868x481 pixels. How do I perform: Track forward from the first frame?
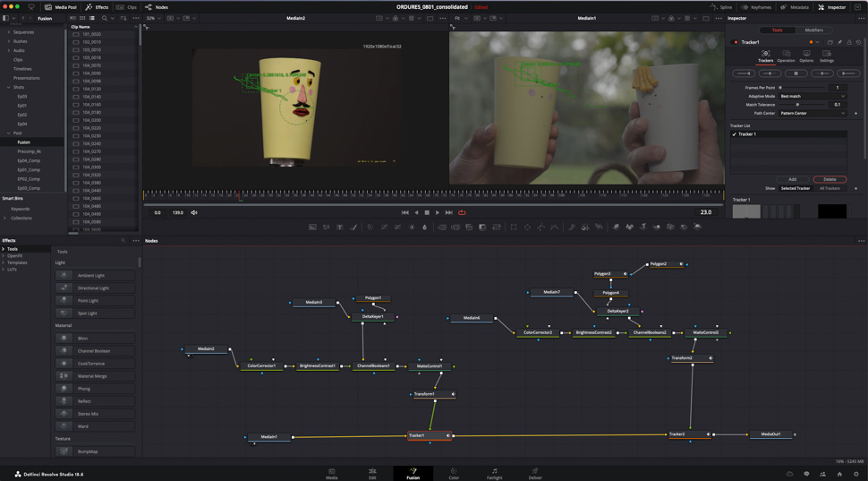coord(848,73)
